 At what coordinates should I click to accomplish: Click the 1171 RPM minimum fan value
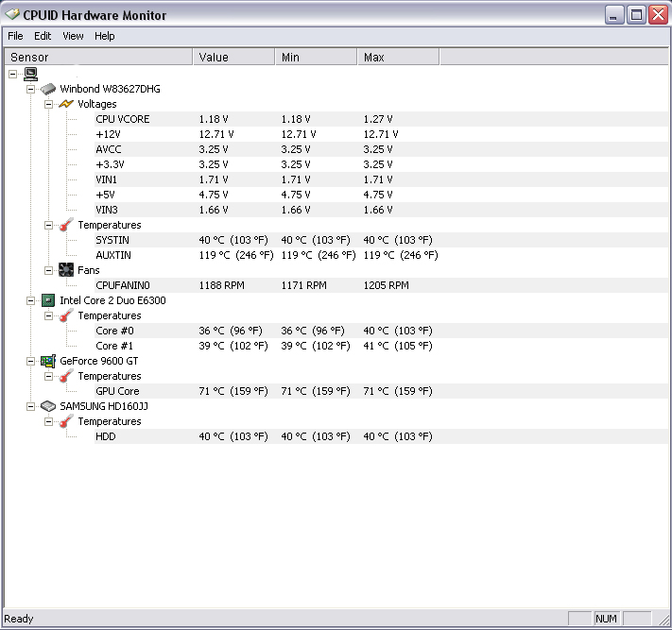[x=303, y=285]
